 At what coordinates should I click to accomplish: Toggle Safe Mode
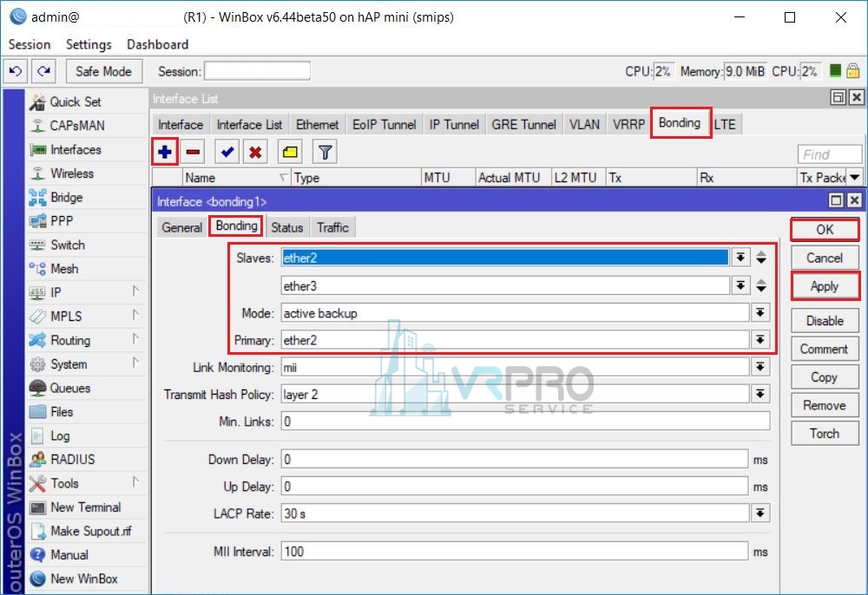pos(103,71)
